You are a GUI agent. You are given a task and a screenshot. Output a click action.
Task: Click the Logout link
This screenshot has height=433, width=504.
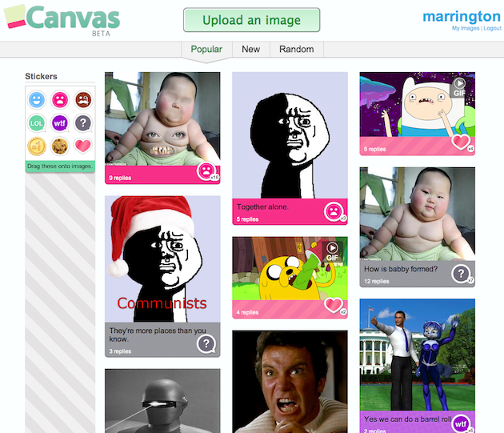click(493, 28)
